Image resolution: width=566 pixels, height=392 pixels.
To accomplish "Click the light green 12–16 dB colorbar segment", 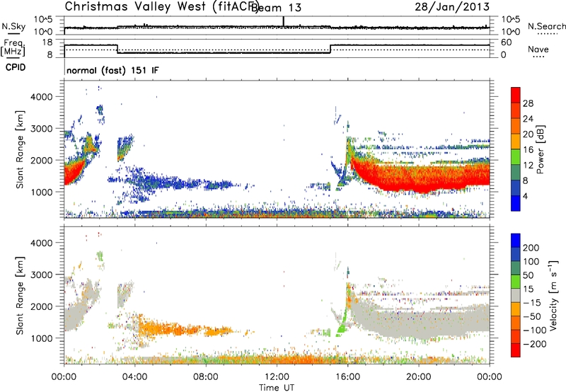I will 516,157.
